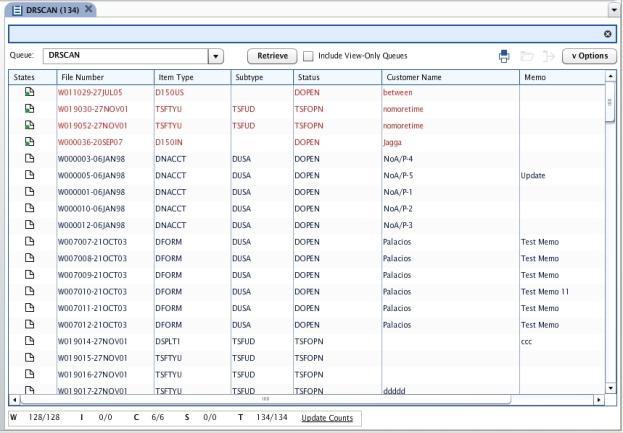Select document icon for W007009-21OCT03
The image size is (623, 433).
tap(29, 275)
